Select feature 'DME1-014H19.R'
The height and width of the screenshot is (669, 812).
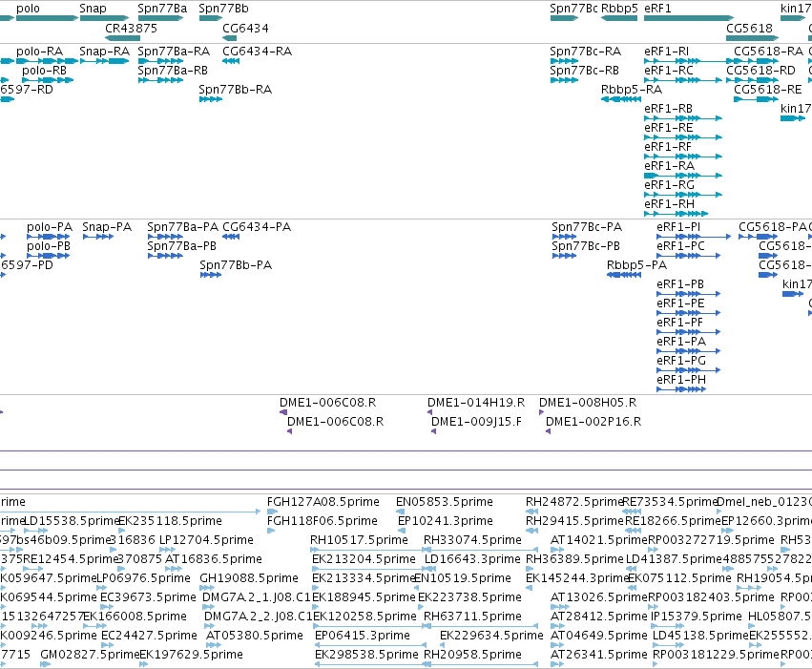pyautogui.click(x=476, y=404)
